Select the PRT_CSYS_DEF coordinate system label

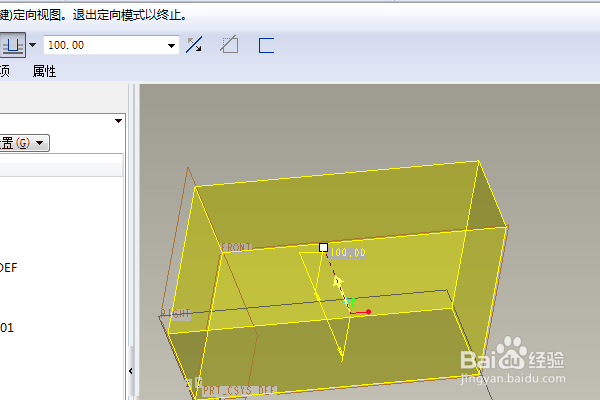[x=239, y=390]
